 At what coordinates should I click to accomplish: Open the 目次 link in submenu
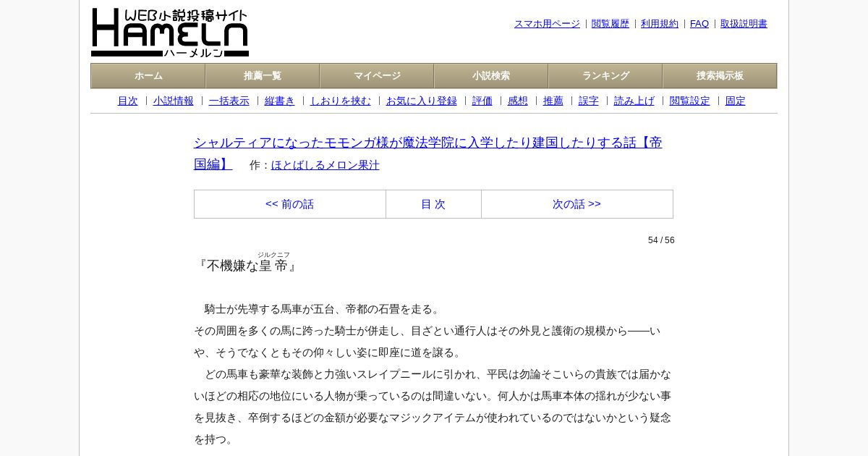pos(128,101)
